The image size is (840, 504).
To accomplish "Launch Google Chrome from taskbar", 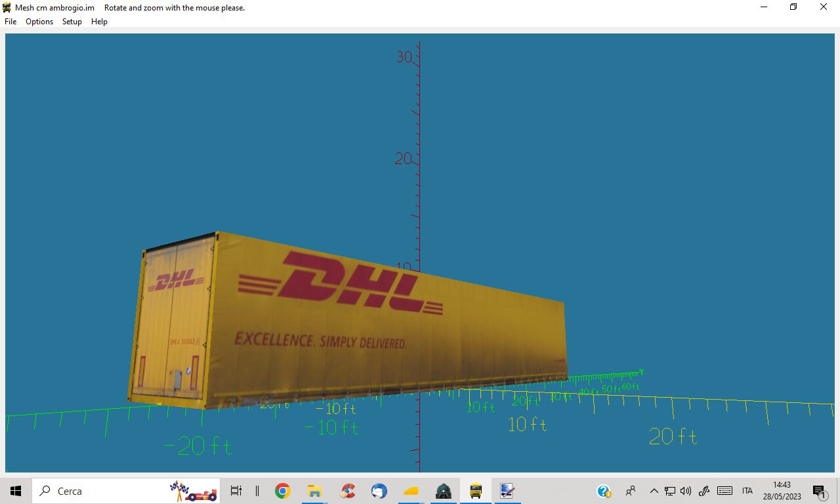I will [x=283, y=491].
